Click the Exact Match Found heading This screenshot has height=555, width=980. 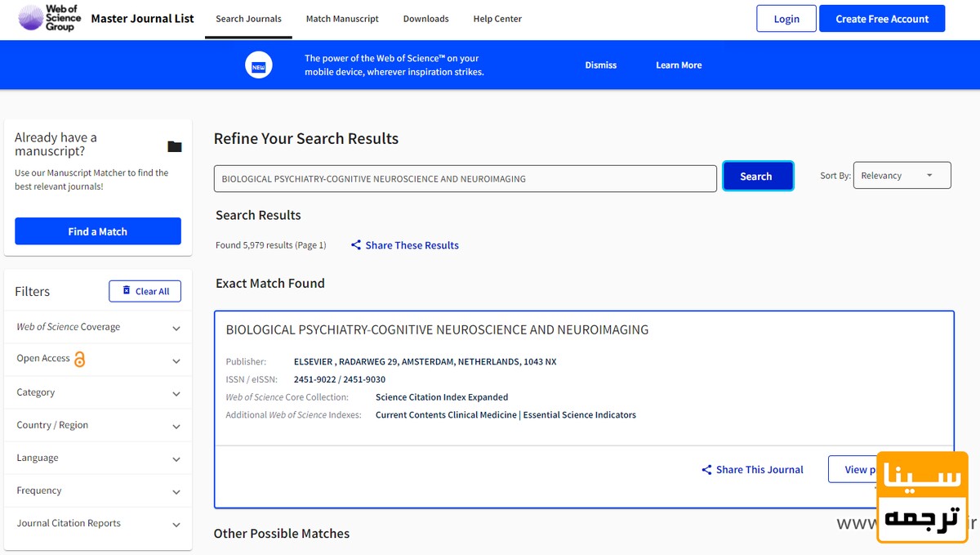coord(270,284)
